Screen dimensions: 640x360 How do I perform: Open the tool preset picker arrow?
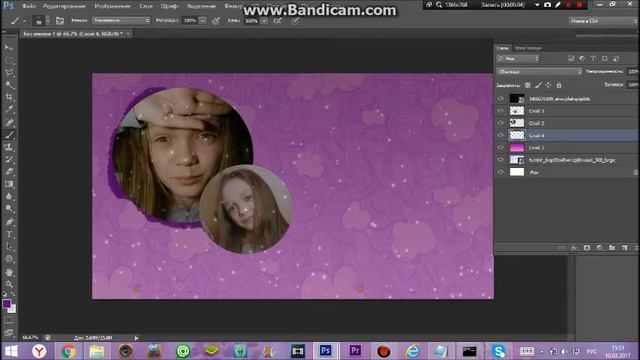(x=24, y=20)
